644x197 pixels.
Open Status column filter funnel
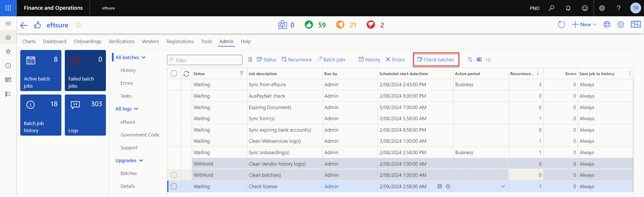coord(241,73)
